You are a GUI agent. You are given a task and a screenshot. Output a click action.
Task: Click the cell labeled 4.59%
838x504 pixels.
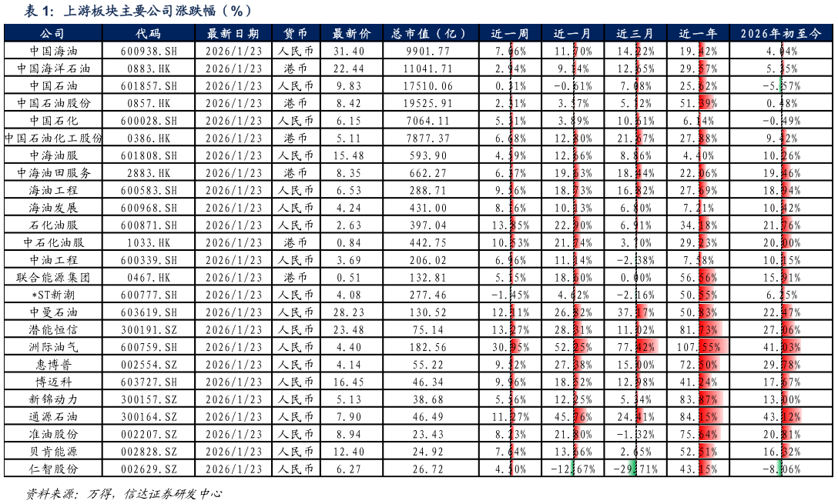(x=511, y=155)
